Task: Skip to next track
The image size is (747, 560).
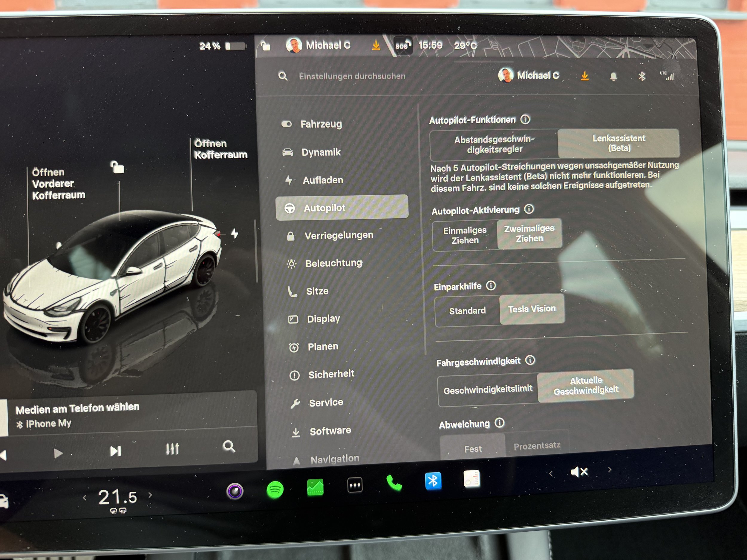Action: pyautogui.click(x=115, y=451)
